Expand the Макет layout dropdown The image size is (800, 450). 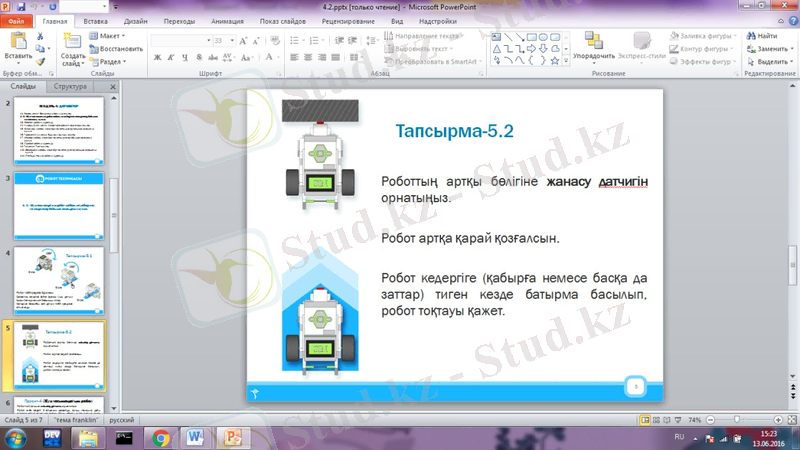[x=110, y=36]
